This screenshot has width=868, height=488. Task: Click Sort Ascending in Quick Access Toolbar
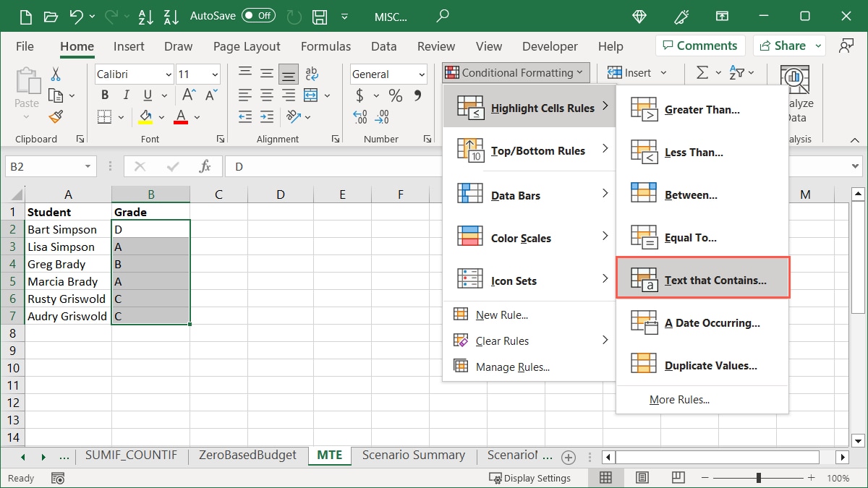tap(146, 15)
